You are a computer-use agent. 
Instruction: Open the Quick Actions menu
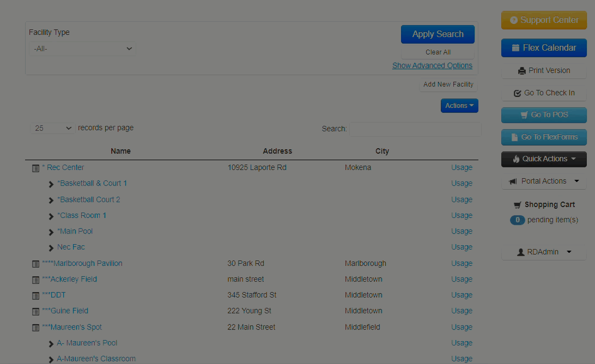click(544, 159)
